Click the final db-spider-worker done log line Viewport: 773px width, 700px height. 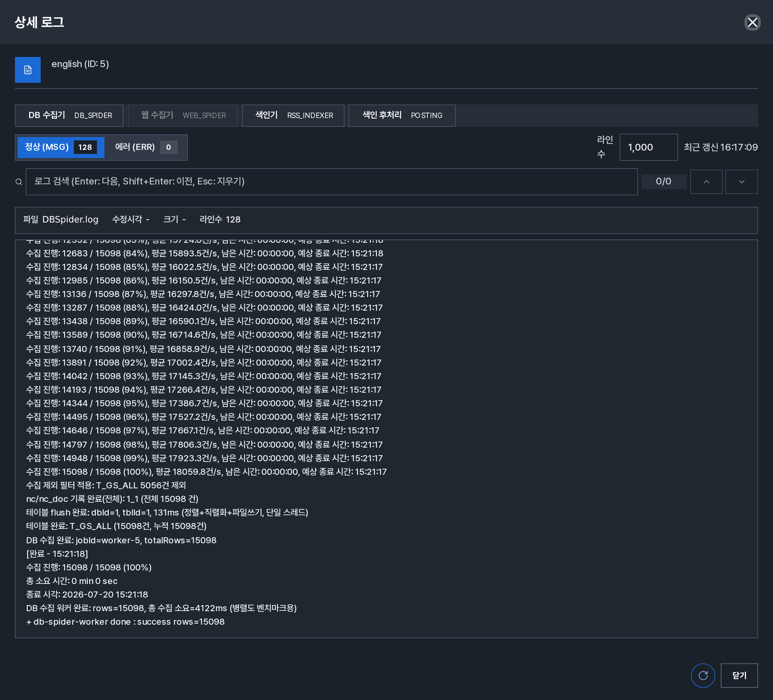click(125, 622)
